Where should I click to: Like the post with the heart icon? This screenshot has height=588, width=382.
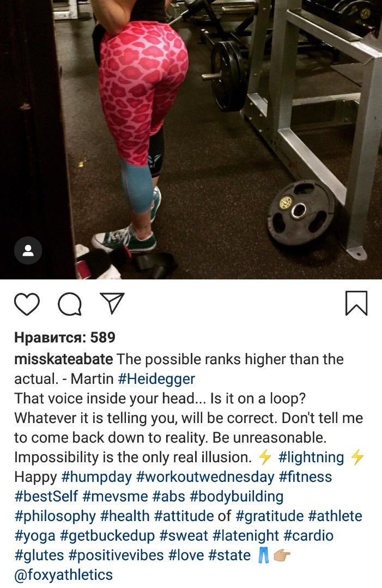tap(27, 303)
